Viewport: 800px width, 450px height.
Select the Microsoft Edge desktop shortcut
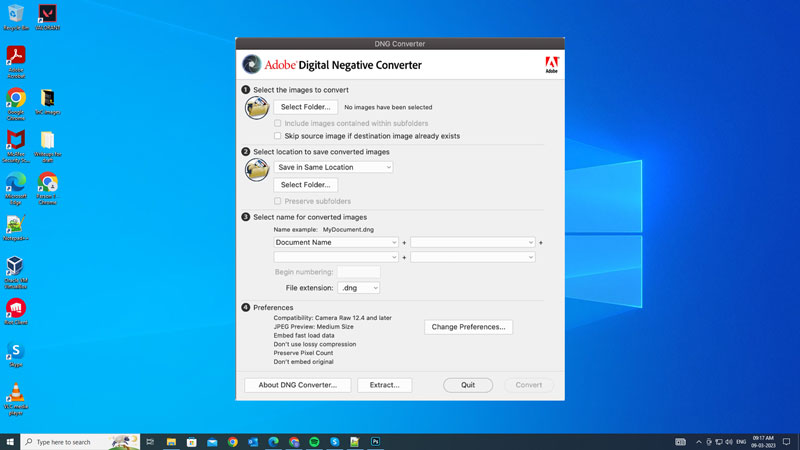[16, 188]
